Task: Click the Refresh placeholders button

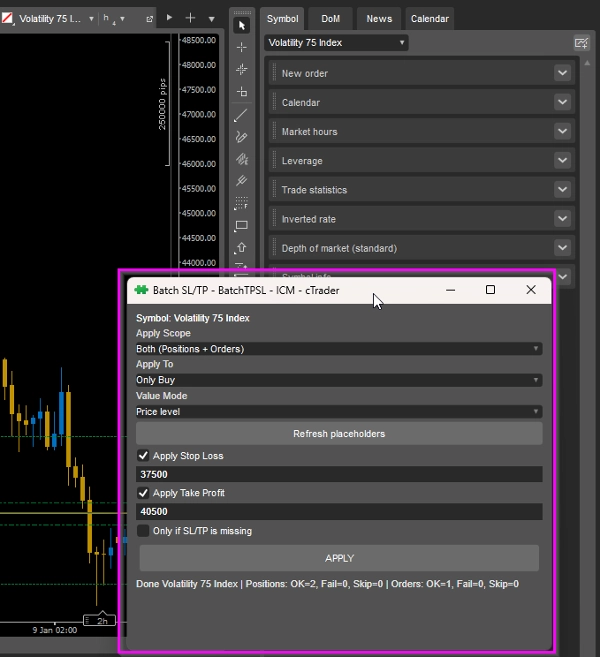Action: [338, 433]
